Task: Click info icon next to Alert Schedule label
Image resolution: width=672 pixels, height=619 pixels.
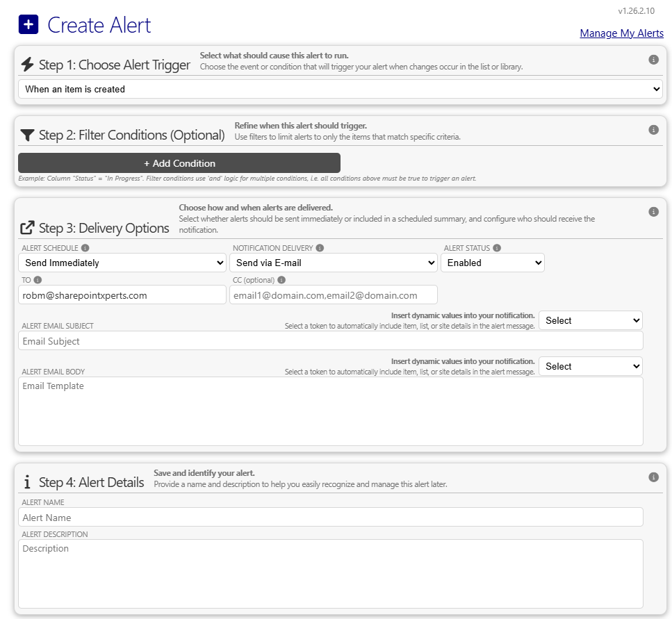Action: [x=85, y=248]
